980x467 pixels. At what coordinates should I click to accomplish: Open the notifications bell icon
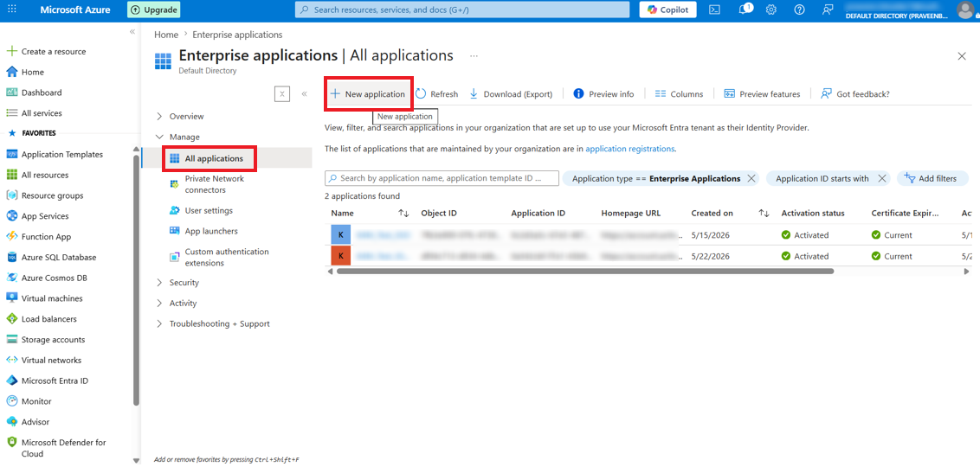coord(745,10)
